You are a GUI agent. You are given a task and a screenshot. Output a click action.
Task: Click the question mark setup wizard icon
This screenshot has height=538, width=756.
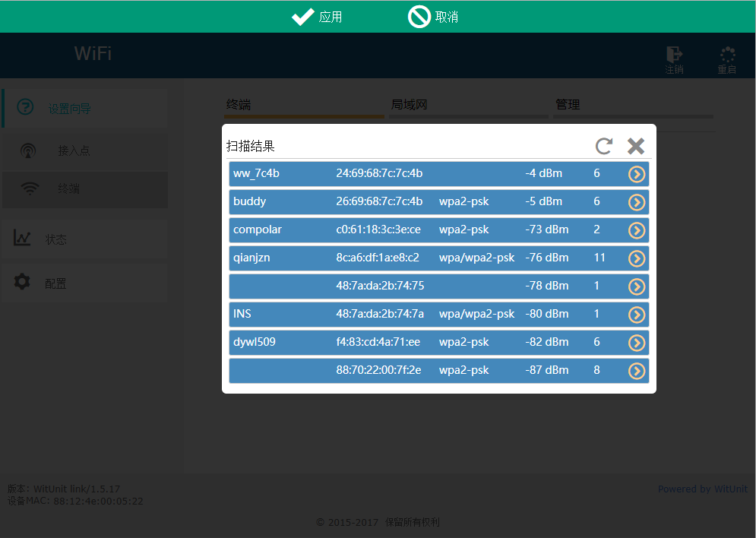tap(25, 107)
